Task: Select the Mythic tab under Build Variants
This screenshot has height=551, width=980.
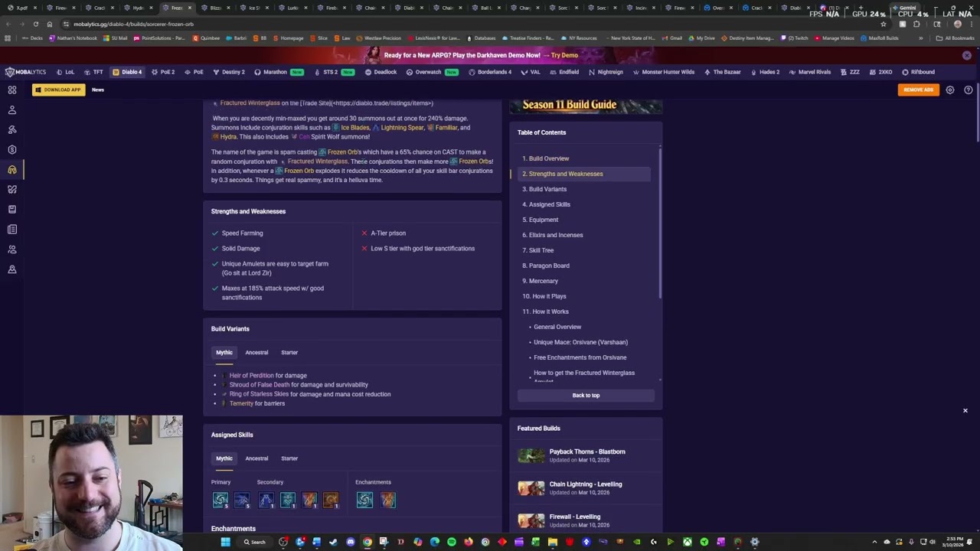Action: 224,353
